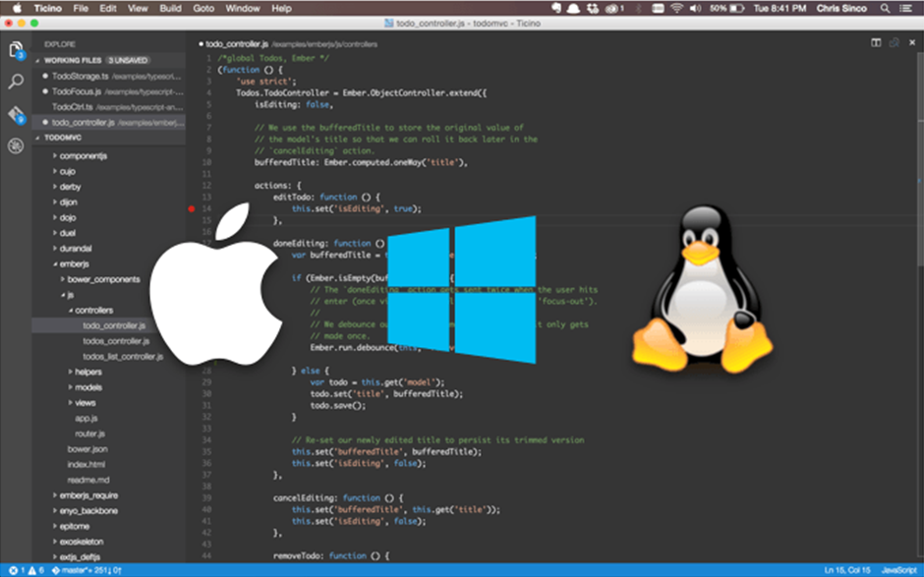Click the 3 UNSAVED badge

click(128, 60)
